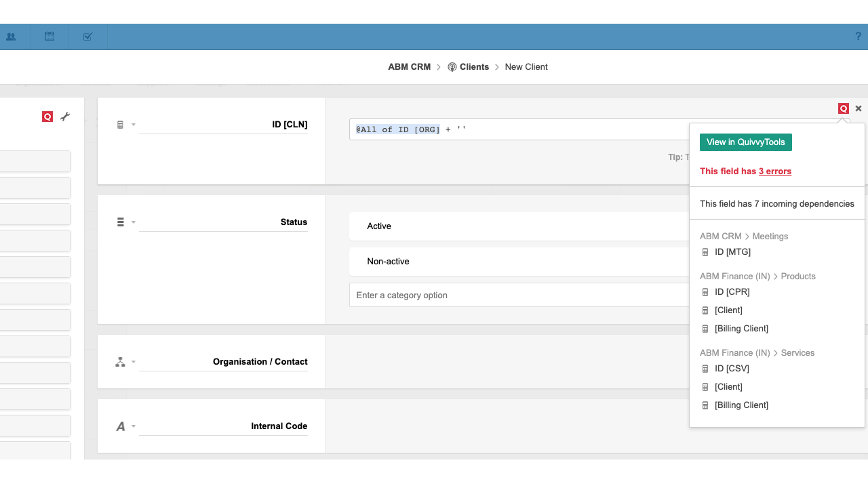
Task: Open field type dropdown for Status
Action: click(125, 222)
